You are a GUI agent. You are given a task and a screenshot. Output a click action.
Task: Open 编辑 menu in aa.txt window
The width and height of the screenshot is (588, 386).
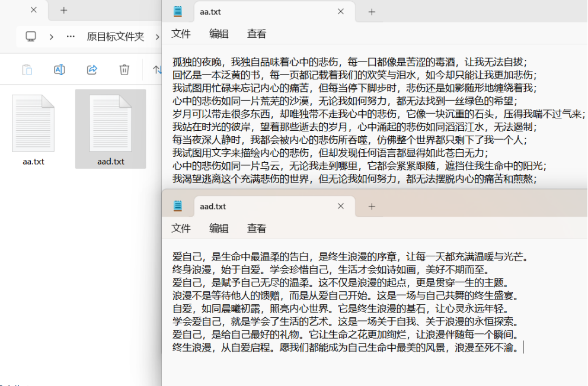coord(219,34)
